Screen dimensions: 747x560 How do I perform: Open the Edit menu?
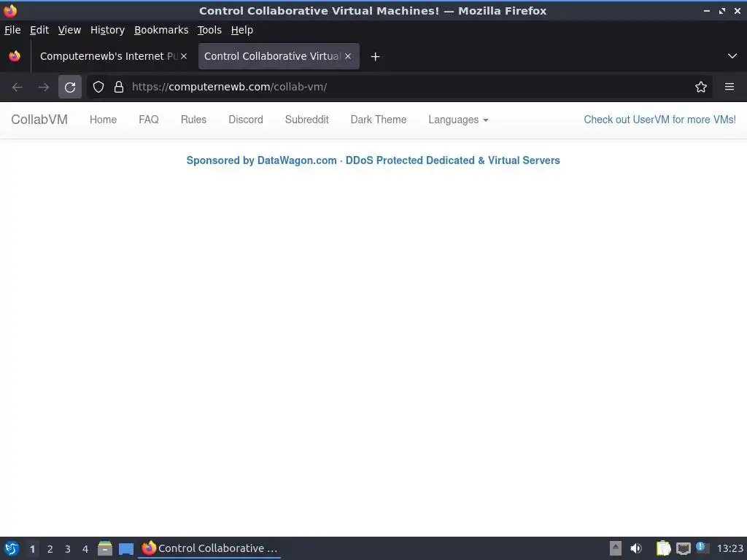click(x=39, y=30)
